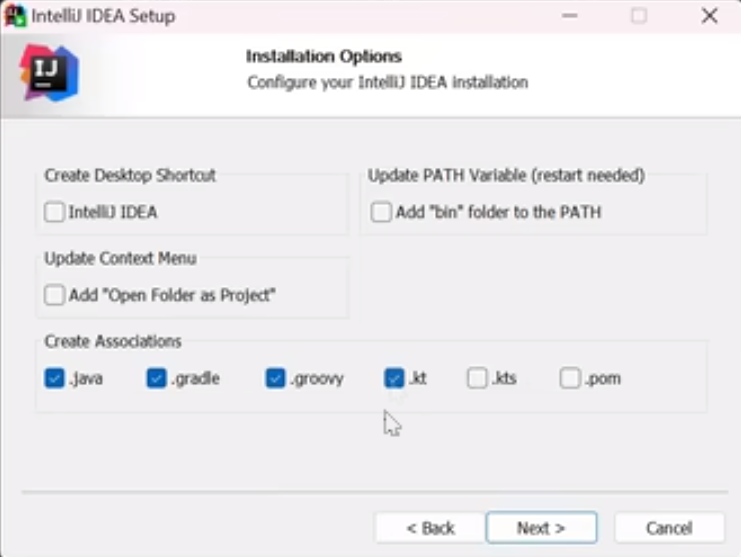741x557 pixels.
Task: Click the IntelliJ IDEA Setup title text
Action: [103, 16]
